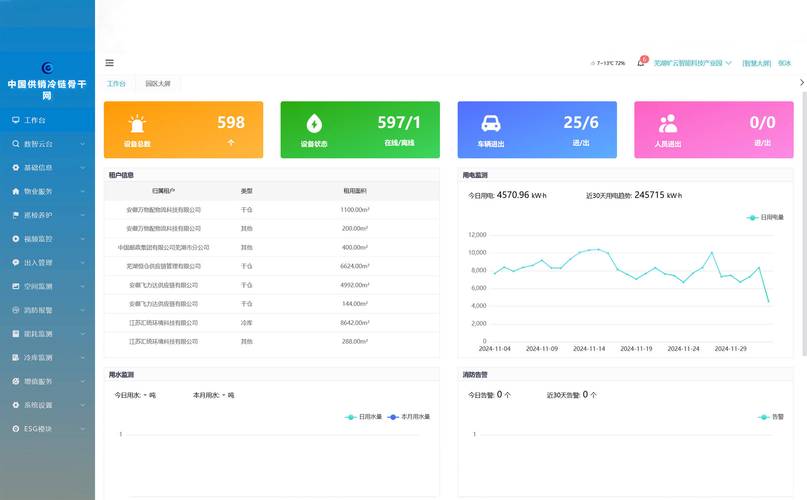Open the 芜湖旷云智能科技产业园 park selector dropdown
The width and height of the screenshot is (807, 500).
pos(692,63)
